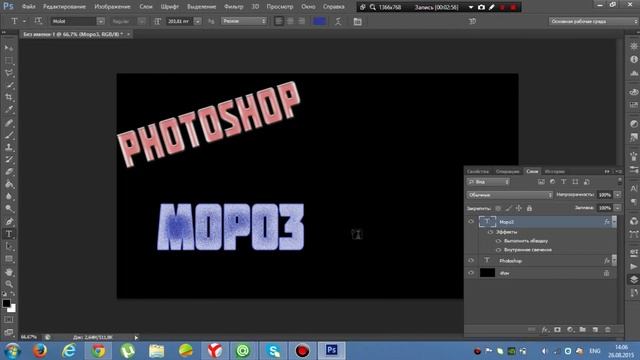Viewport: 640px width, 360px height.
Task: Open fx layer style menu in panel footer
Action: [x=545, y=329]
